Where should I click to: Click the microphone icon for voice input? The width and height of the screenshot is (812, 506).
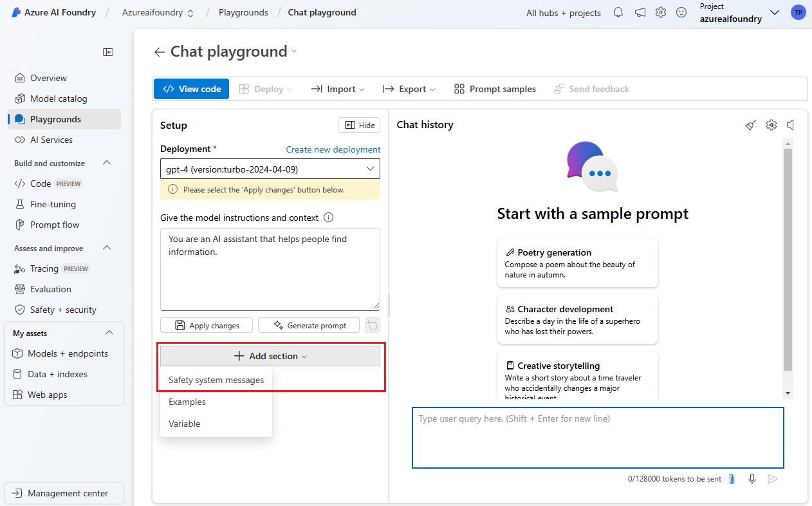752,479
